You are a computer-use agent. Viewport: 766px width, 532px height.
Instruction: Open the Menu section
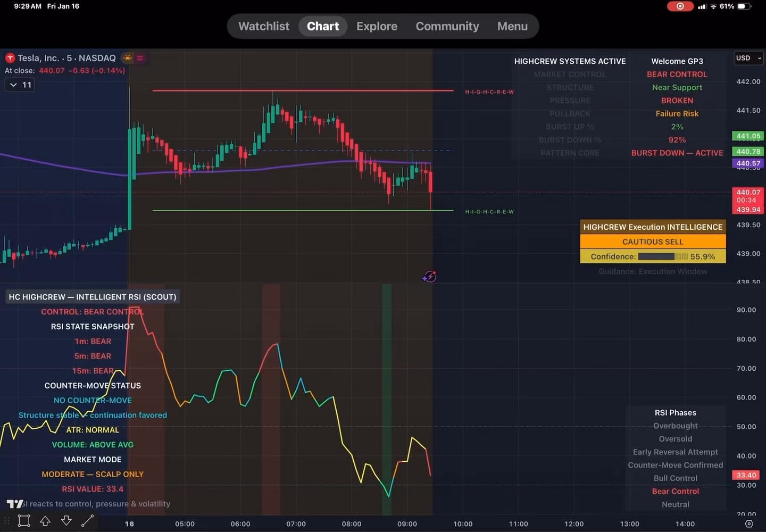[x=512, y=27]
